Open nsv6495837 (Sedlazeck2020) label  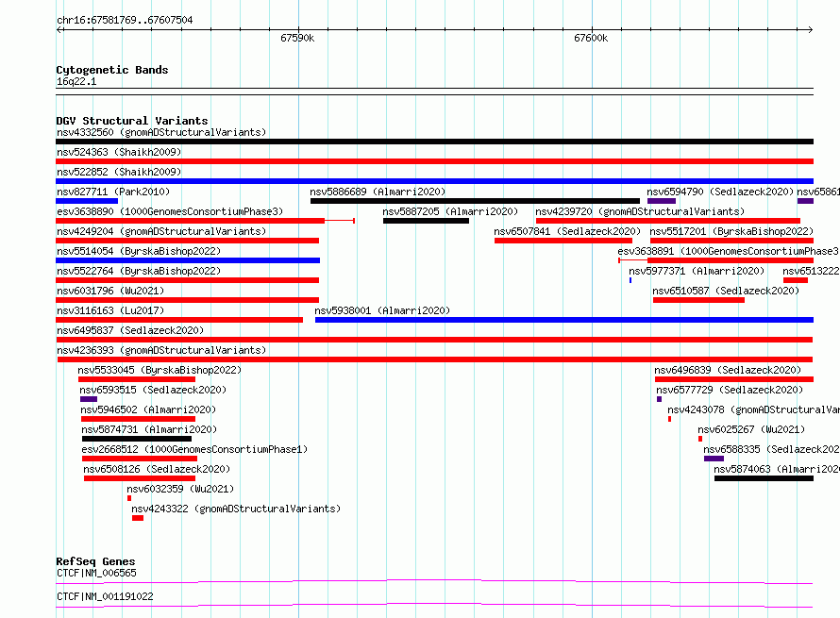coord(130,330)
